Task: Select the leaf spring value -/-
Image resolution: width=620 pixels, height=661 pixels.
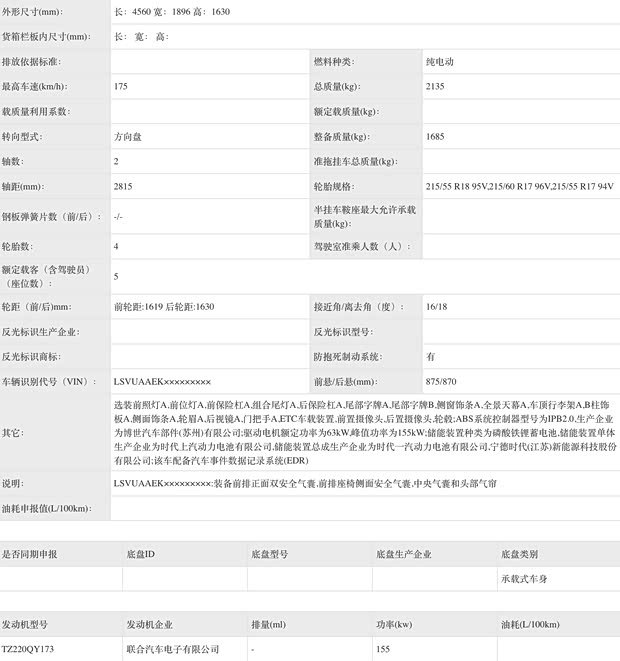Action: (x=118, y=217)
